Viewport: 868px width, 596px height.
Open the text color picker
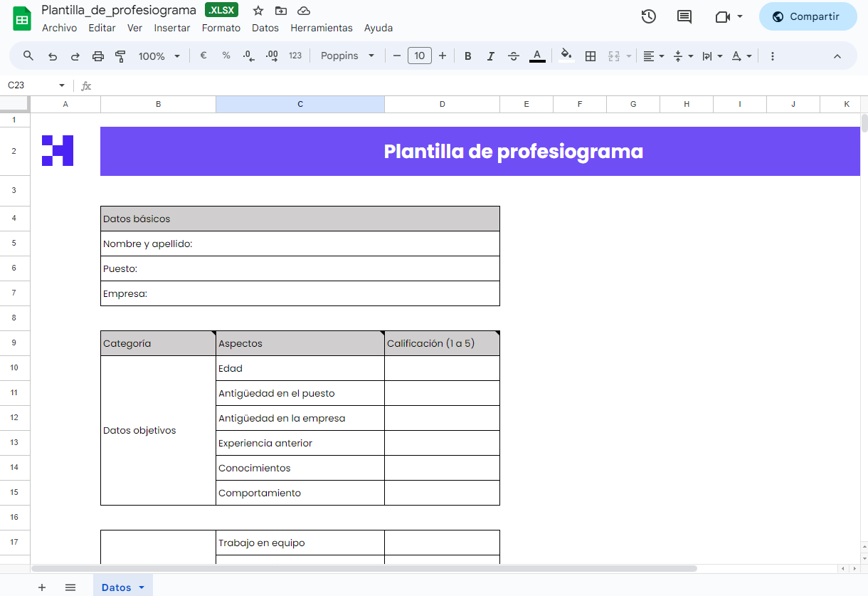pyautogui.click(x=537, y=56)
